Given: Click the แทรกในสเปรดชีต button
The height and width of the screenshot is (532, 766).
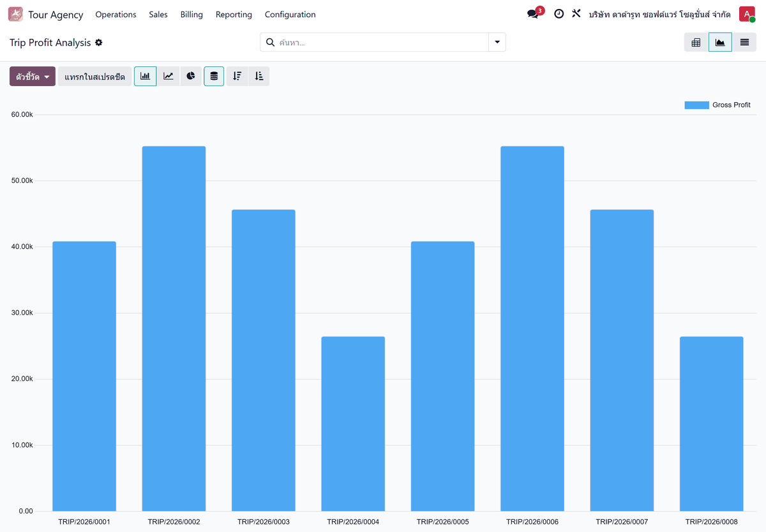Looking at the screenshot, I should point(95,77).
